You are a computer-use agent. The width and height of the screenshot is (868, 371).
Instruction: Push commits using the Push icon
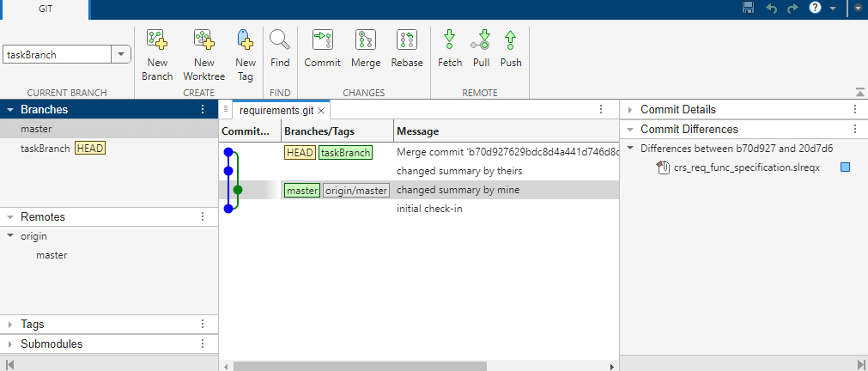[510, 40]
